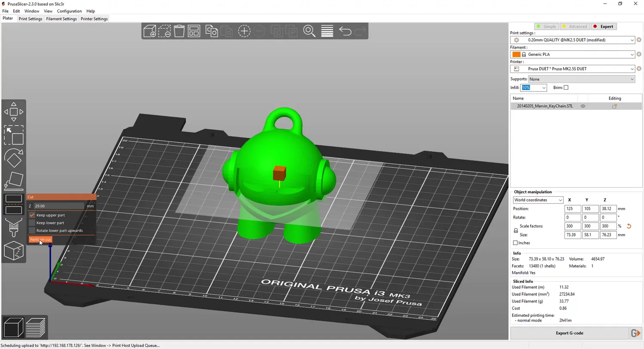644x349 pixels.
Task: Open printer settings via gear icon
Action: (639, 69)
